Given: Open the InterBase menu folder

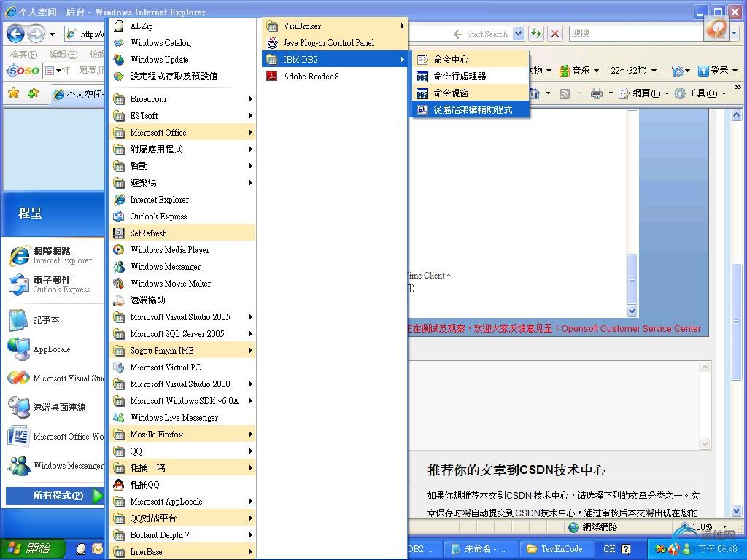Looking at the screenshot, I should [182, 551].
